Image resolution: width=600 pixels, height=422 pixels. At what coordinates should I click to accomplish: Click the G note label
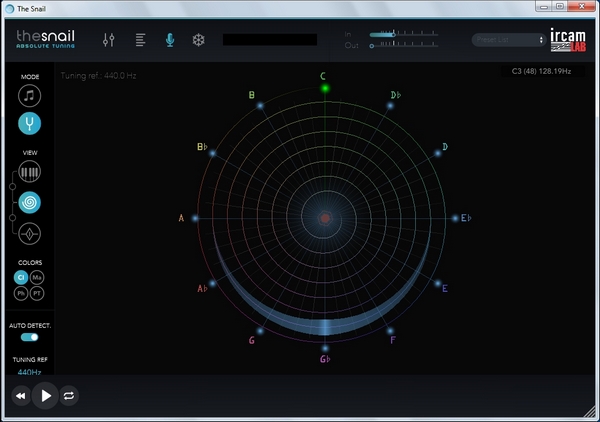tap(251, 340)
